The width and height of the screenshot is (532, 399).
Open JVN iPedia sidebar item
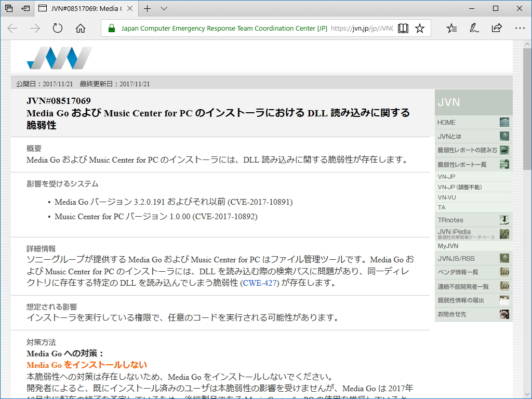[473, 234]
